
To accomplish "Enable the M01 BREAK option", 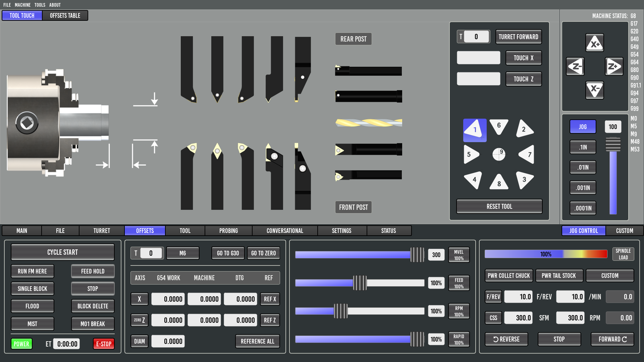I will click(x=93, y=324).
